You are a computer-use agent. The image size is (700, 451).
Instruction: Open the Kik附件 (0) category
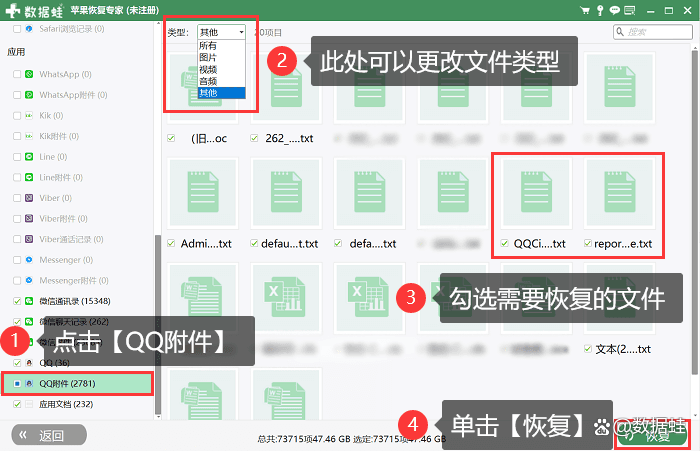pos(59,136)
